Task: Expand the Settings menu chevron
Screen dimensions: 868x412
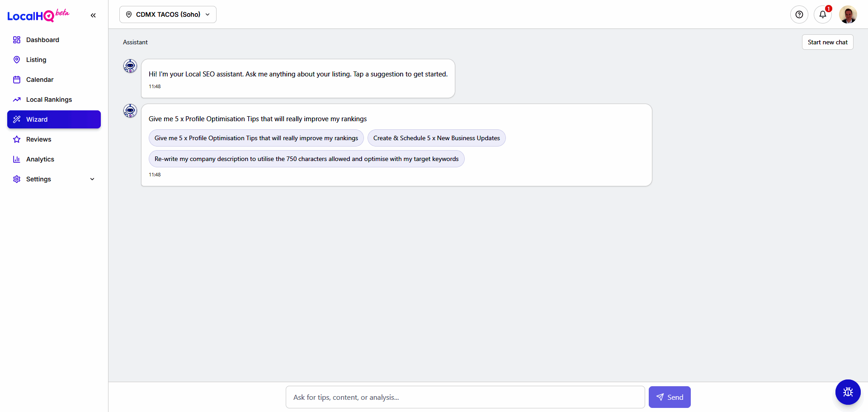Action: click(92, 179)
